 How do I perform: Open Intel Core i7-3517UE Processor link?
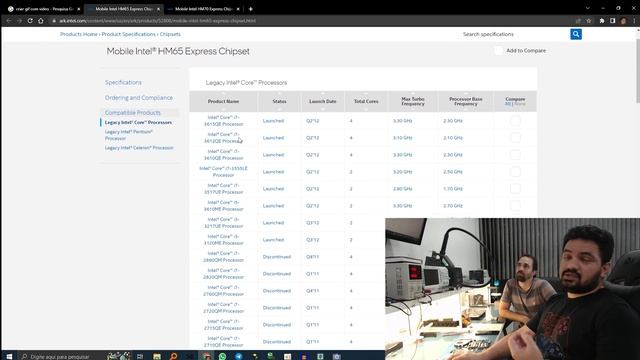223,189
